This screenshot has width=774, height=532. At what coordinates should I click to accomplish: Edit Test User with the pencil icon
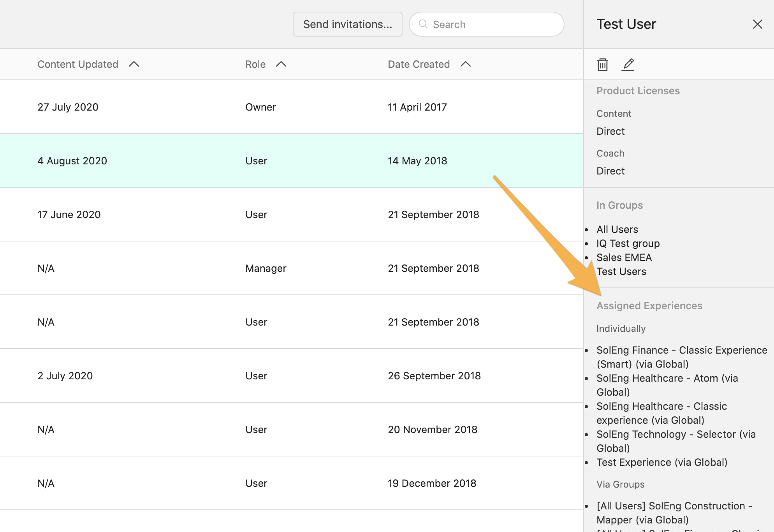click(x=628, y=64)
